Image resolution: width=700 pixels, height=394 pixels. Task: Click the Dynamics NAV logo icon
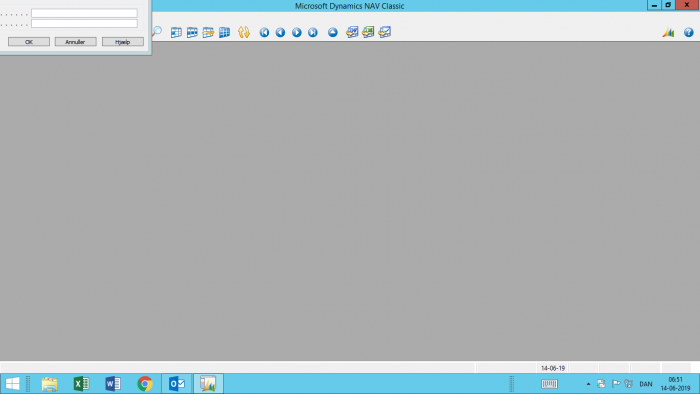pyautogui.click(x=668, y=32)
